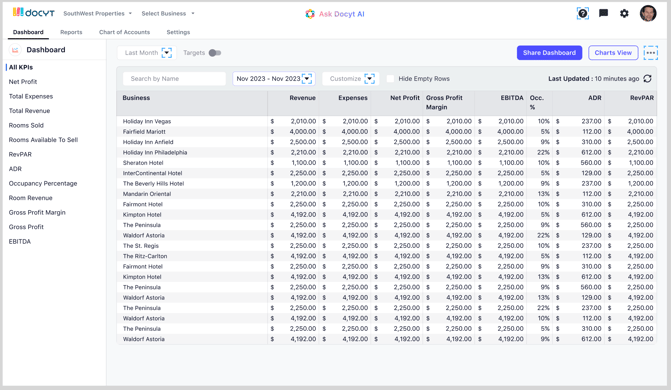The width and height of the screenshot is (671, 390).
Task: Open the settings gear icon
Action: (x=624, y=14)
